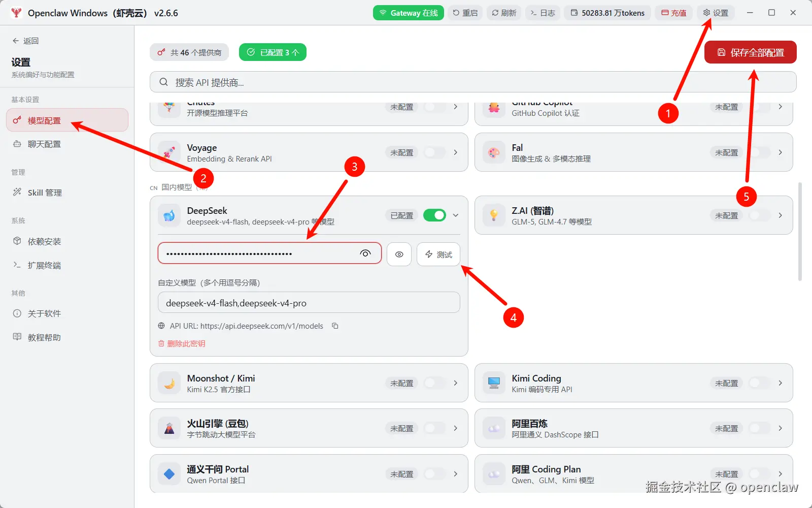812x508 pixels.
Task: Click the Openclaw lobster logo icon
Action: pyautogui.click(x=16, y=13)
